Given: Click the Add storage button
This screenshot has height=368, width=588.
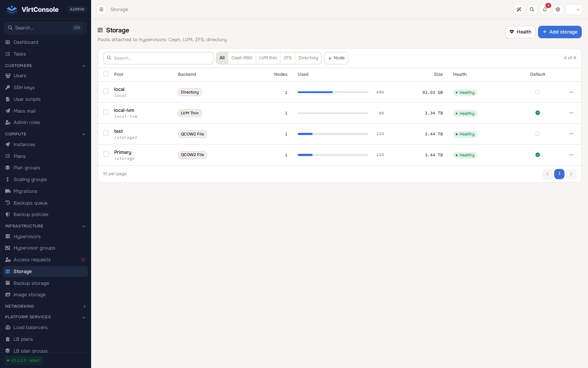Looking at the screenshot, I should (x=560, y=32).
